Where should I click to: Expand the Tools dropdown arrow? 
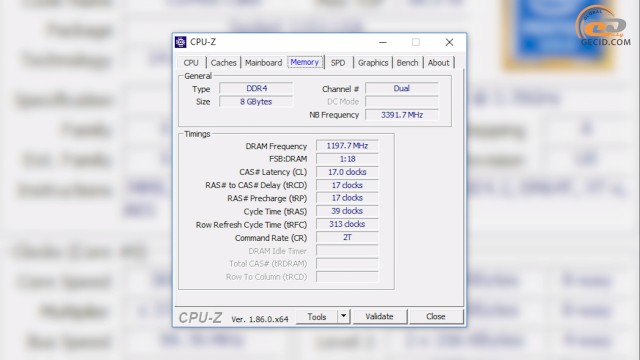pyautogui.click(x=344, y=317)
